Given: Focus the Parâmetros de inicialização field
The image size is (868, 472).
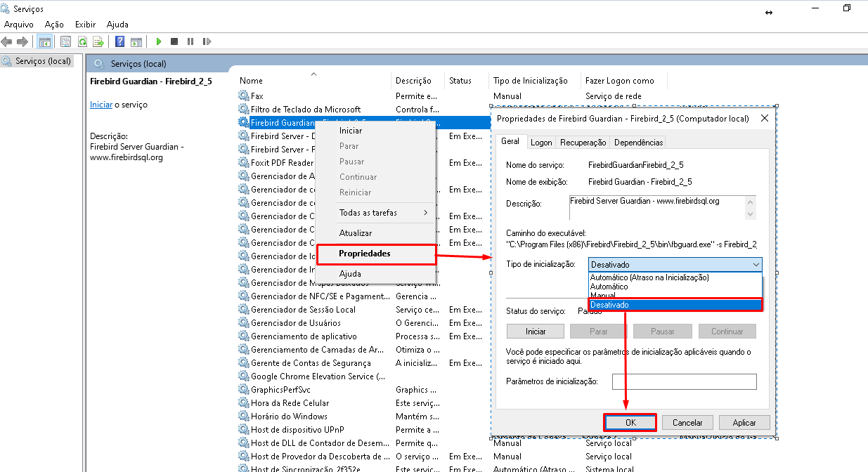Looking at the screenshot, I should (684, 381).
